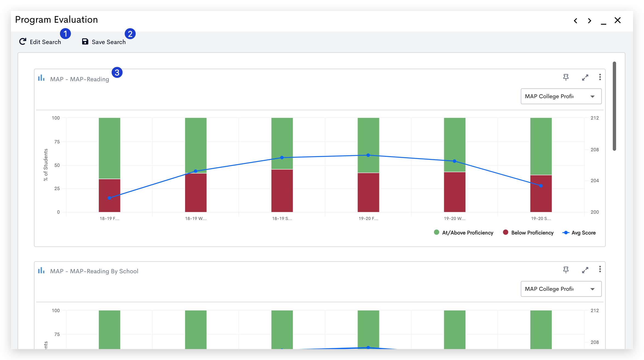
Task: Click the 19-20 Fall green bar segment
Action: (368, 145)
